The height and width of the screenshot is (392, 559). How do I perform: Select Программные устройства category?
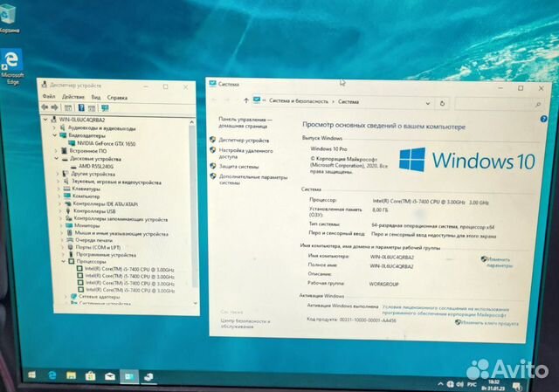(x=107, y=255)
